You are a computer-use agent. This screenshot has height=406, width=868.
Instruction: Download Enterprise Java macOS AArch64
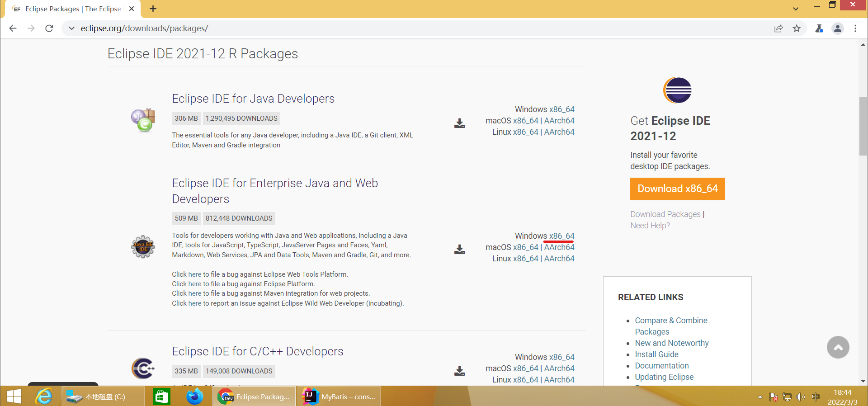[x=559, y=247]
